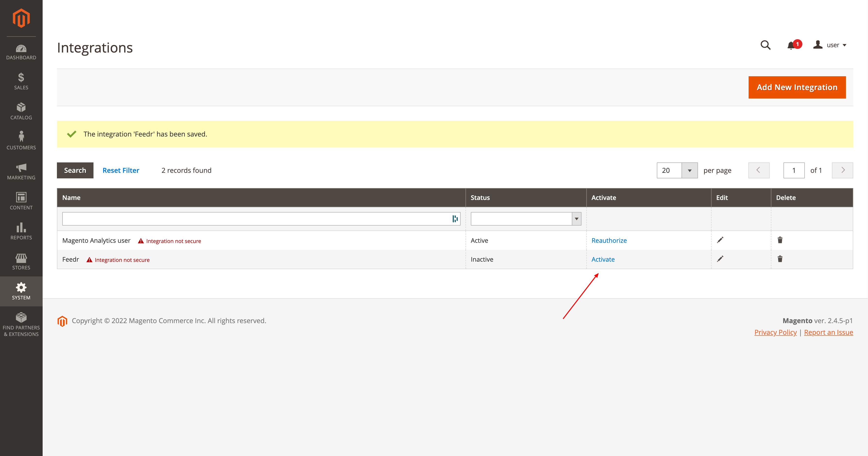Open the Reports menu
The width and height of the screenshot is (868, 456).
click(x=21, y=231)
